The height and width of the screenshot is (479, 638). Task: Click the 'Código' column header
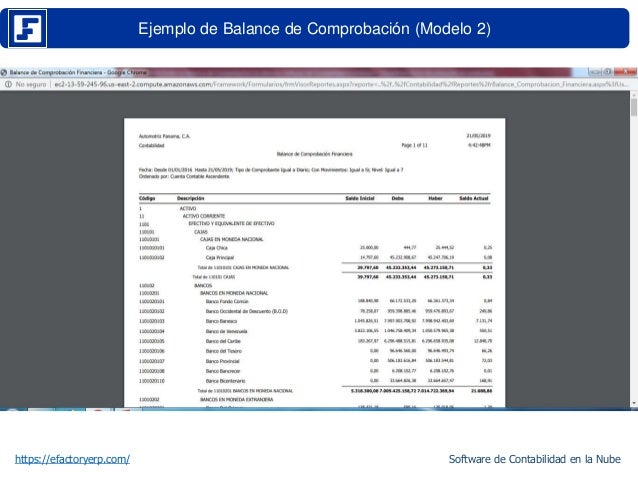point(147,199)
